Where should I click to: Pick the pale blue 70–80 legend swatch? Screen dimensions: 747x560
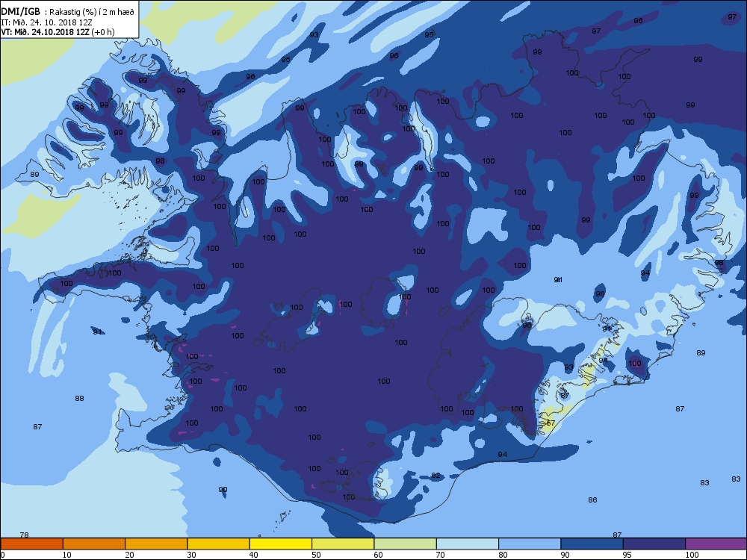coord(468,544)
